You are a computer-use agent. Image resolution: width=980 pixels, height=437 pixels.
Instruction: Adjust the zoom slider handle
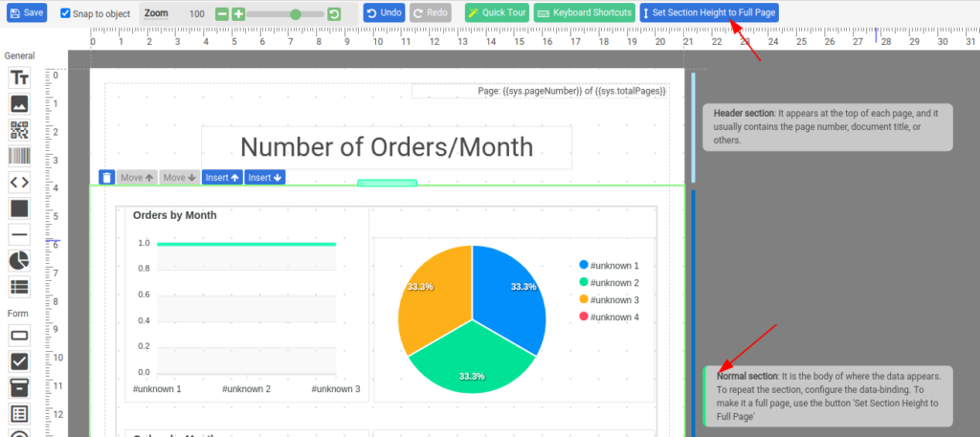coord(295,14)
